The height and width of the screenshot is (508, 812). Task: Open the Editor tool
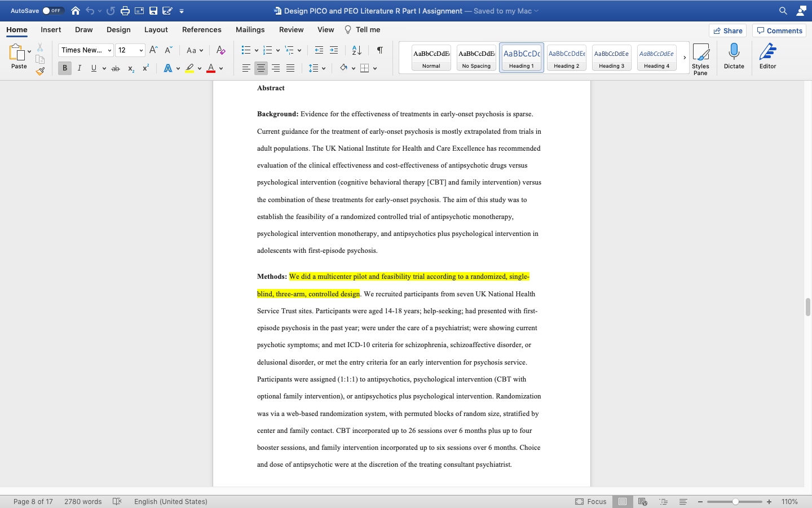[767, 56]
